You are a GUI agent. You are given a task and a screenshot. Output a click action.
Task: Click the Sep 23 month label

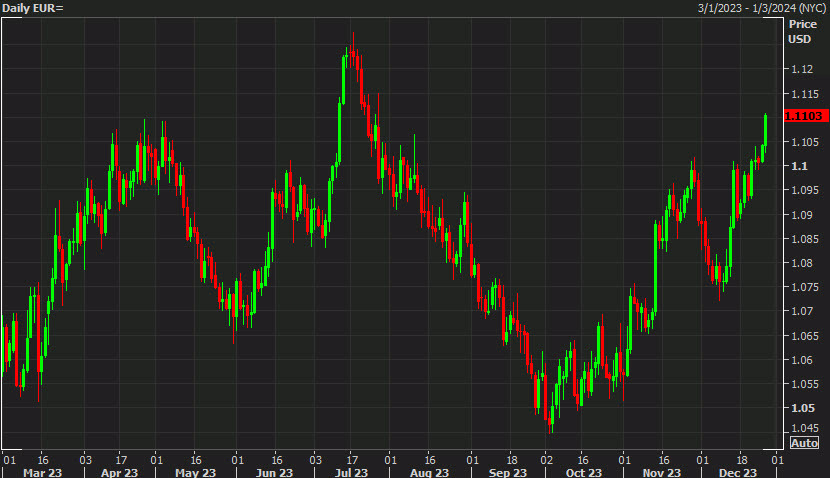pyautogui.click(x=508, y=472)
